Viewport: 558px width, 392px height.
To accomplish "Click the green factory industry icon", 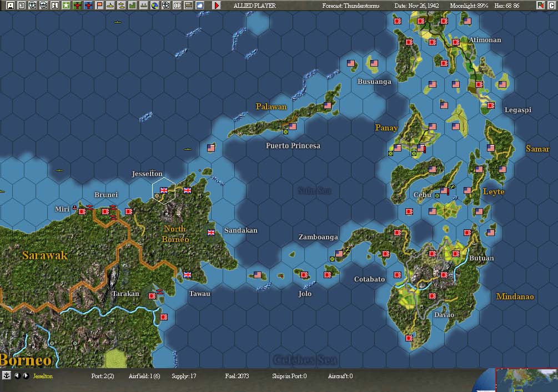I will tap(132, 6).
